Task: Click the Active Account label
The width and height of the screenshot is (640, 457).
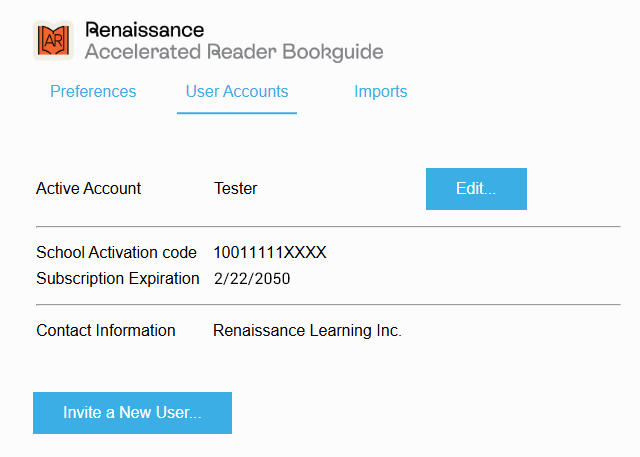Action: pos(89,188)
